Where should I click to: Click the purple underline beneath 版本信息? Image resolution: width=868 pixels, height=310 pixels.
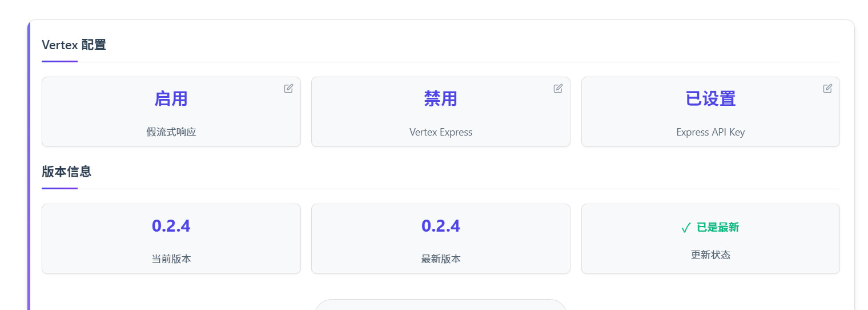point(59,188)
